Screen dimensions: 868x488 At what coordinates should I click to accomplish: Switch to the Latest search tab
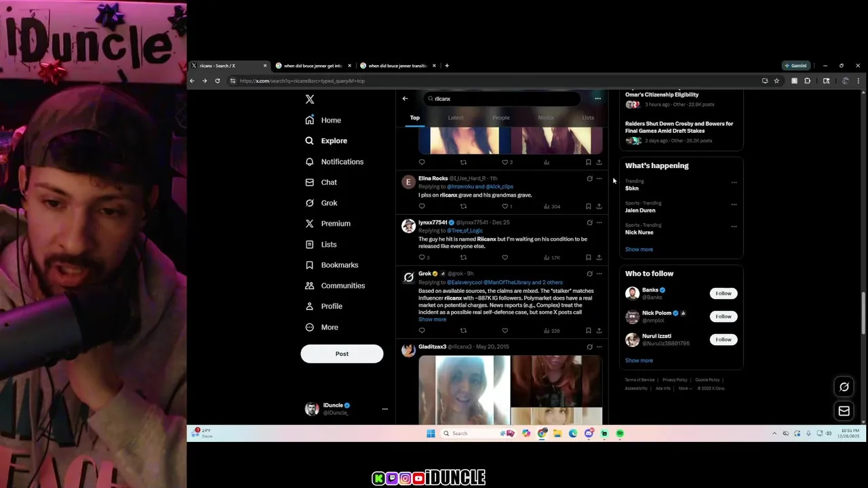click(x=456, y=117)
